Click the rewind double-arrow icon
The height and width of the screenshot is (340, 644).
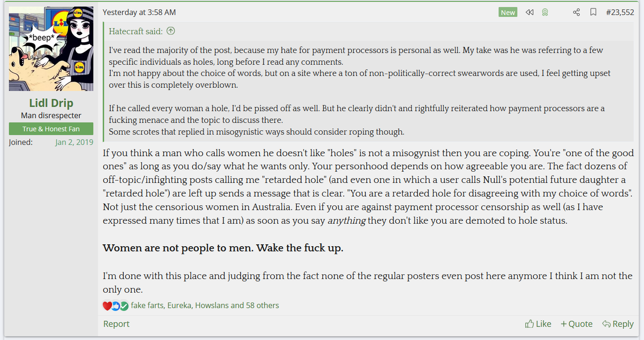[x=530, y=13]
